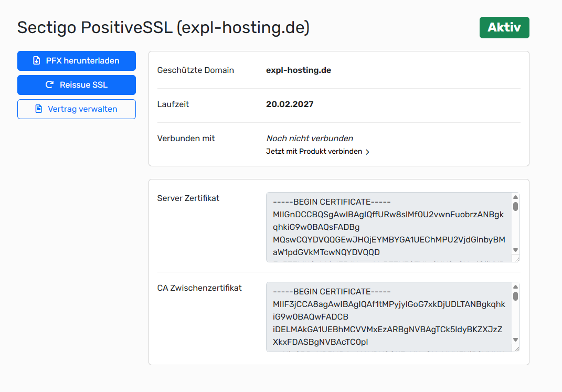Click the refresh arrow icon beside Reissue SSL

pyautogui.click(x=49, y=84)
